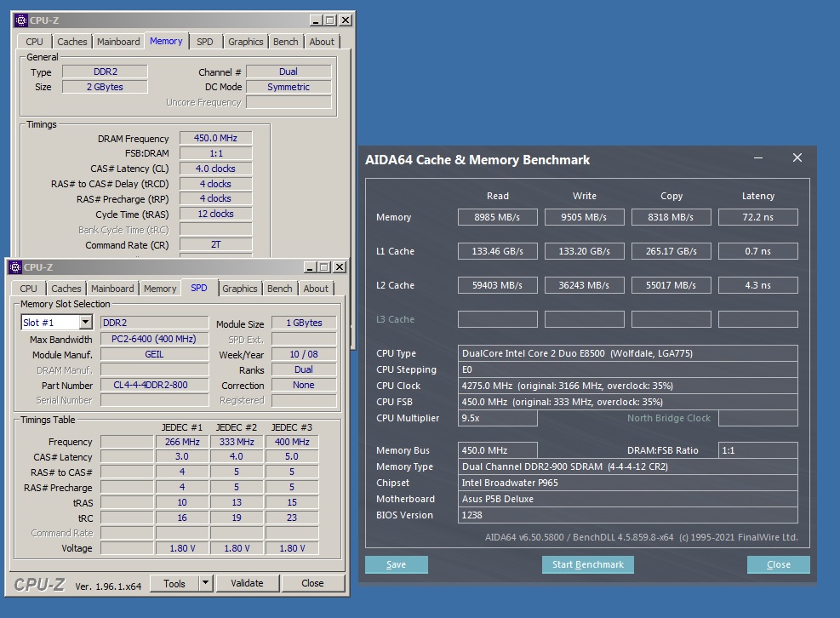Viewport: 840px width, 618px height.
Task: Click the Memory Copy value 8318 MB/s
Action: click(671, 217)
